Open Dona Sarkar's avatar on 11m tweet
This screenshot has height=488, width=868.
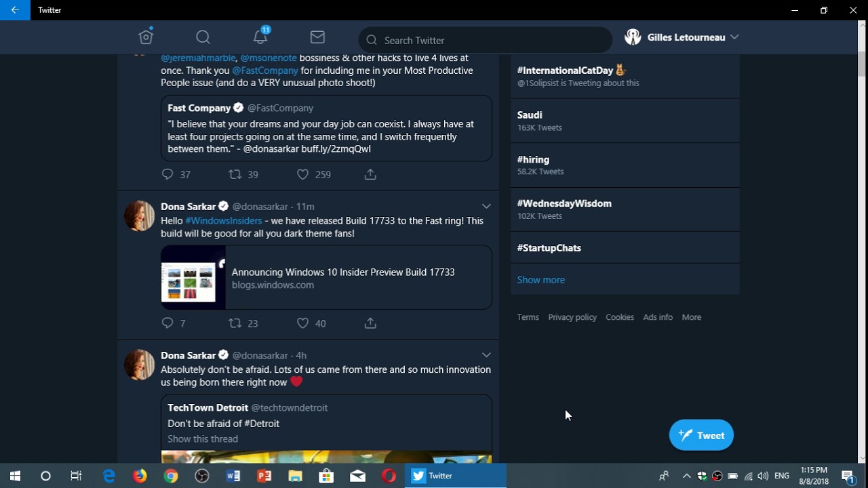140,216
